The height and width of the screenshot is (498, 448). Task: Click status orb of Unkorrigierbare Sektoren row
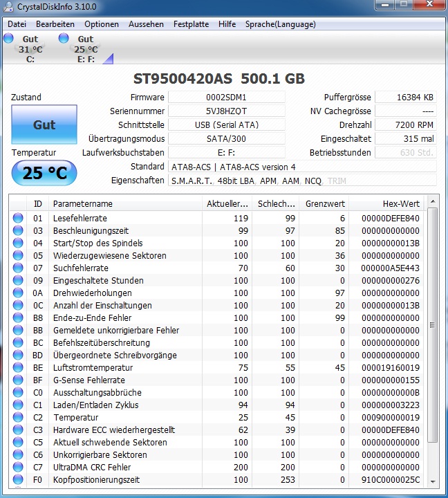[x=18, y=454]
